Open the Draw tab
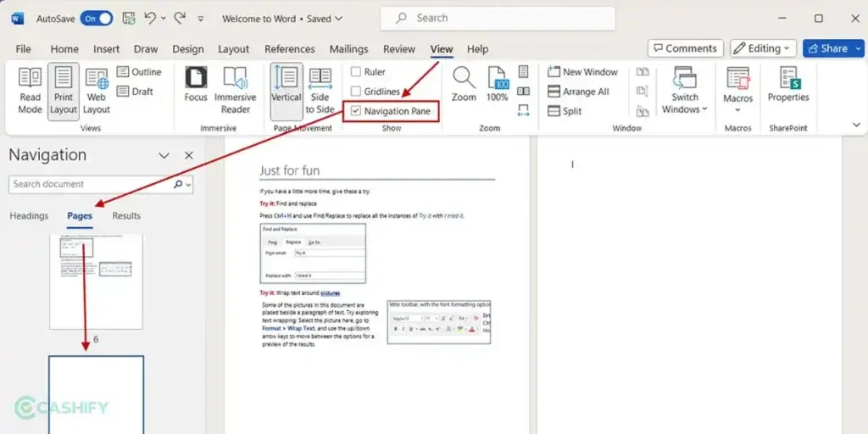868x434 pixels. (x=146, y=48)
